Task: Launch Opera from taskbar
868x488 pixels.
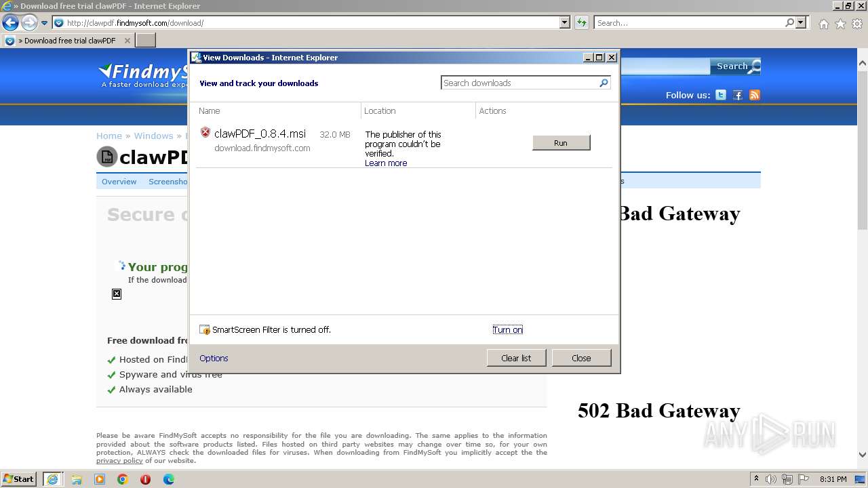Action: tap(145, 479)
